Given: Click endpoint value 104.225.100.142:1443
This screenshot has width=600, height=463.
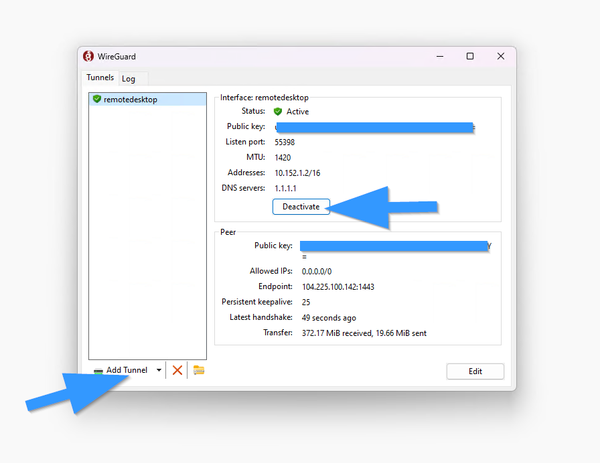Looking at the screenshot, I should (x=338, y=287).
